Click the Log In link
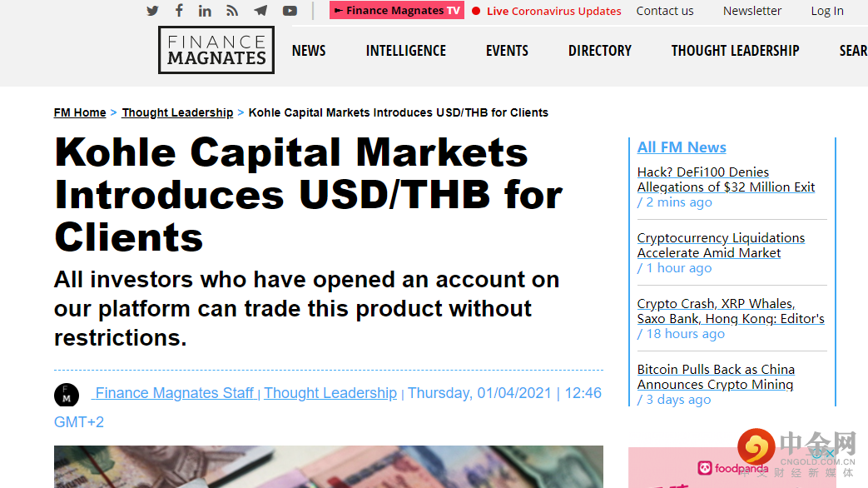The width and height of the screenshot is (868, 488). pyautogui.click(x=827, y=11)
